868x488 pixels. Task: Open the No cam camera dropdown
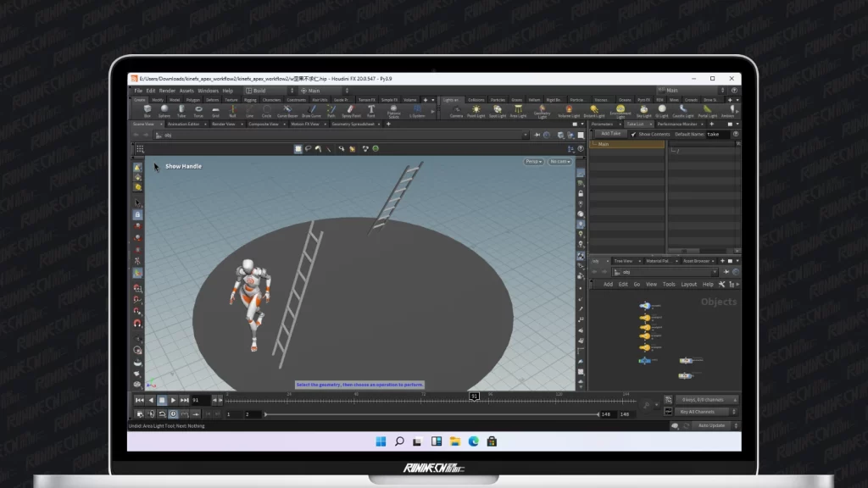pyautogui.click(x=559, y=161)
